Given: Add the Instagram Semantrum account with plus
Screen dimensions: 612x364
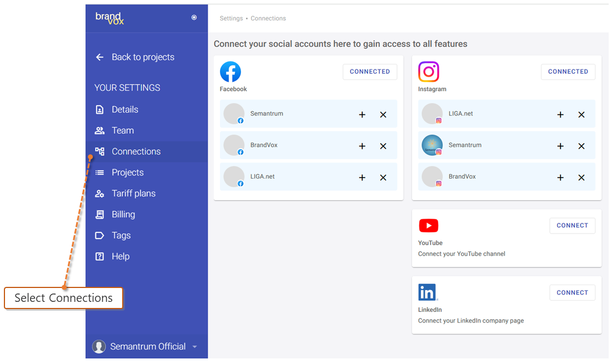Looking at the screenshot, I should coord(560,146).
